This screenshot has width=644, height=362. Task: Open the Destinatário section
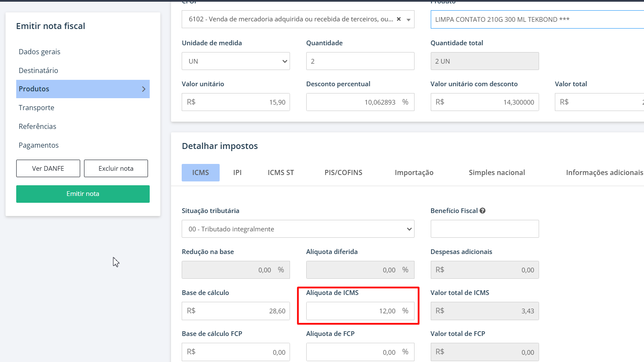[x=38, y=70]
